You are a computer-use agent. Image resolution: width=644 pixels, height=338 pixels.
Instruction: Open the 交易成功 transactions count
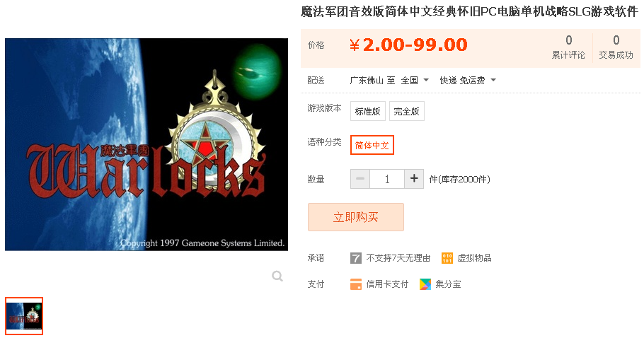click(616, 47)
